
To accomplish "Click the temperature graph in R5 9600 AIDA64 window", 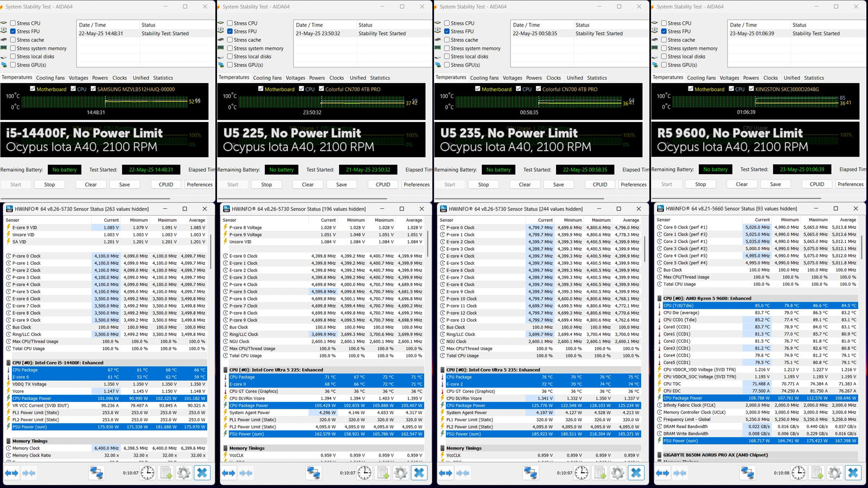I will coord(755,101).
